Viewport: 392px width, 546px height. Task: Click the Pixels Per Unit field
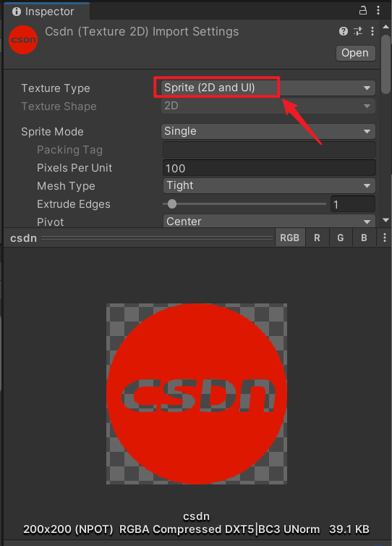(269, 168)
